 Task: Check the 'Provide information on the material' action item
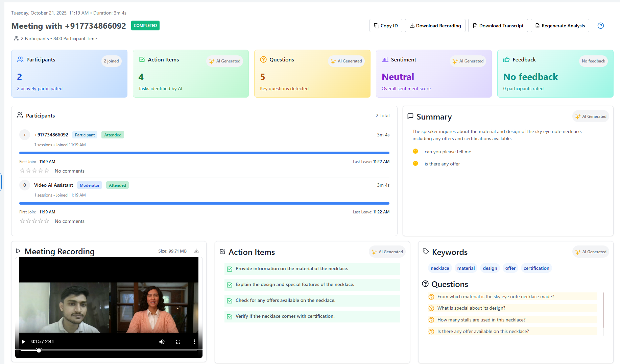tap(230, 269)
